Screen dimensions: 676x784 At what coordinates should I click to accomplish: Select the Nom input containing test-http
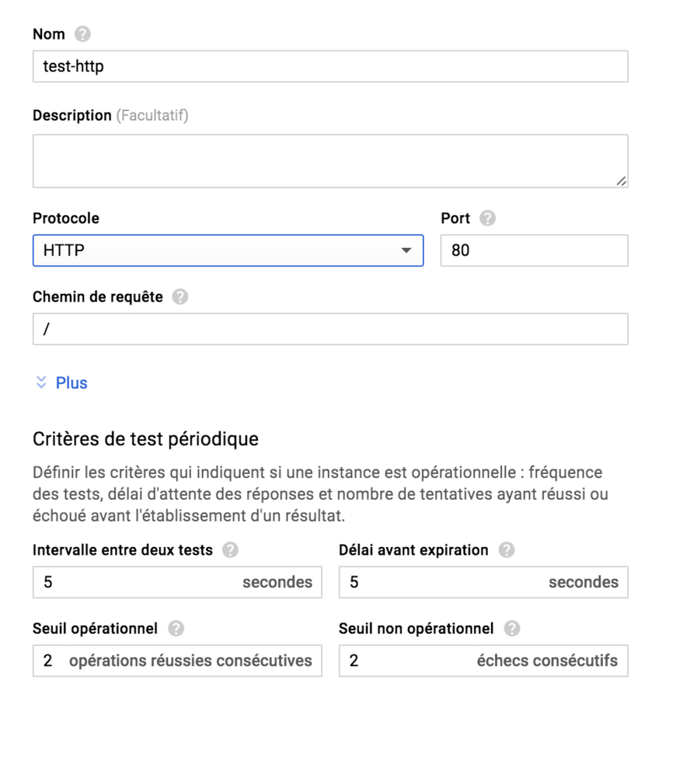(x=329, y=67)
